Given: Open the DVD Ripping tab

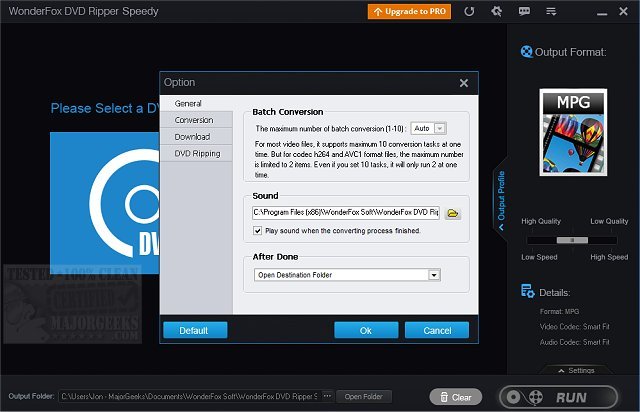Looking at the screenshot, I should (197, 154).
